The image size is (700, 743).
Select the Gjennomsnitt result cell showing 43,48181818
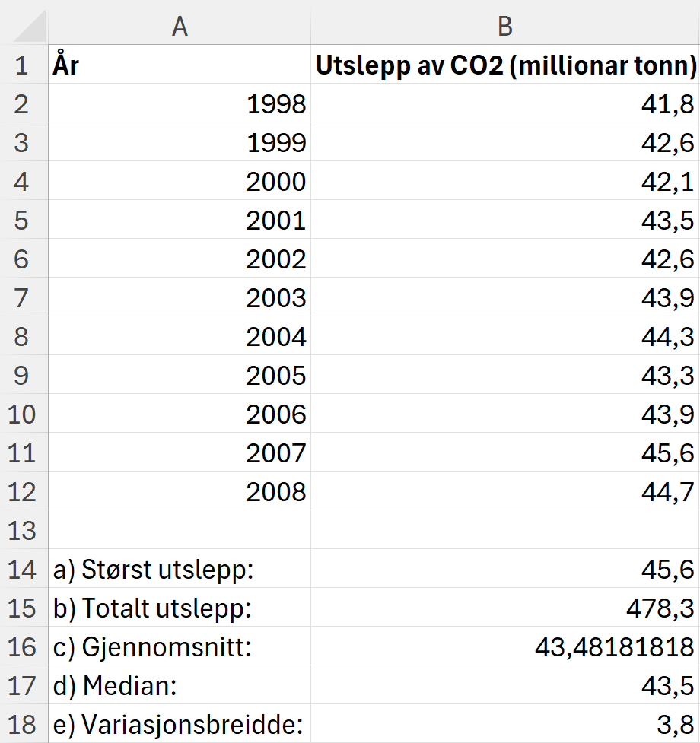click(x=504, y=646)
